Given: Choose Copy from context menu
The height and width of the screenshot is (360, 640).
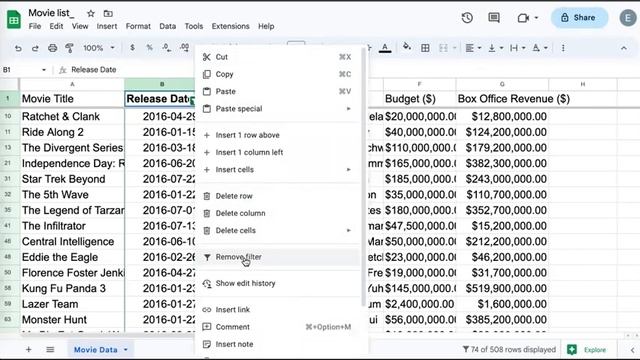Looking at the screenshot, I should click(278, 74).
